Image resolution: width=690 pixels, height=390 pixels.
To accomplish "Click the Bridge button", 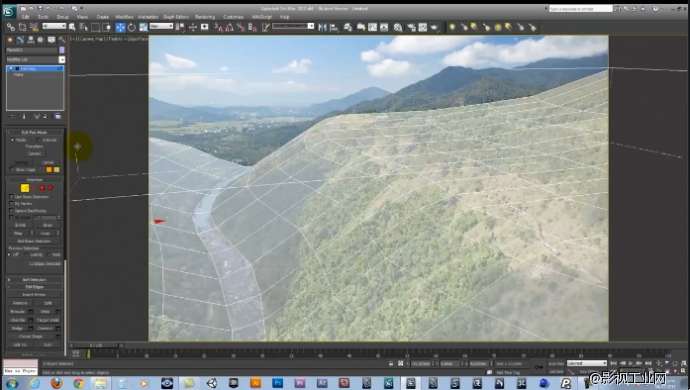I will (x=18, y=328).
